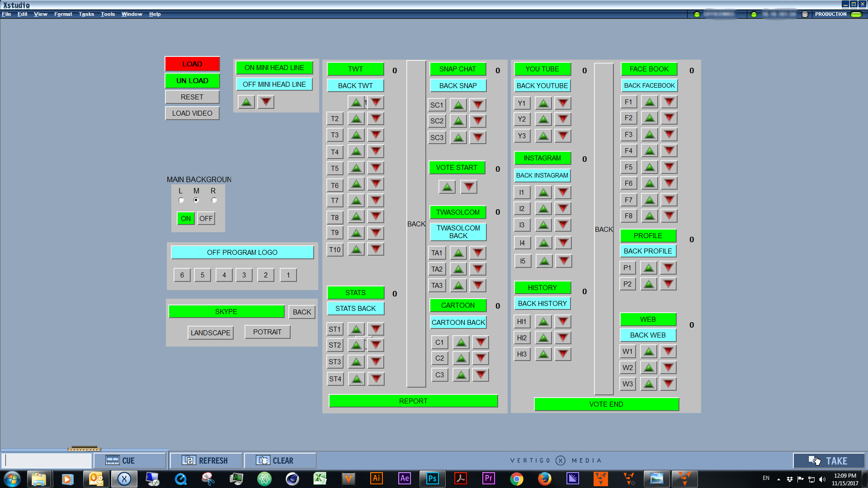Click the LANDSCAPE button
The width and height of the screenshot is (868, 488).
click(210, 333)
